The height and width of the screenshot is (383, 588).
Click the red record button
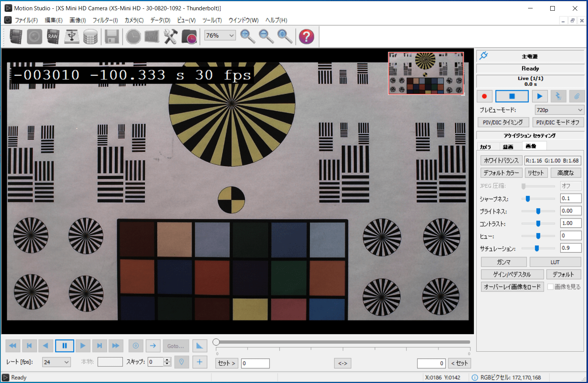(x=484, y=96)
